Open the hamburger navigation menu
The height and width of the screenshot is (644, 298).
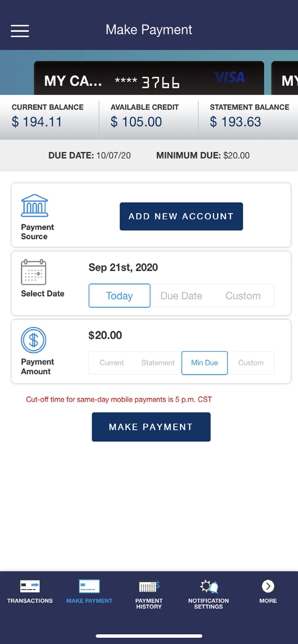coord(19,31)
